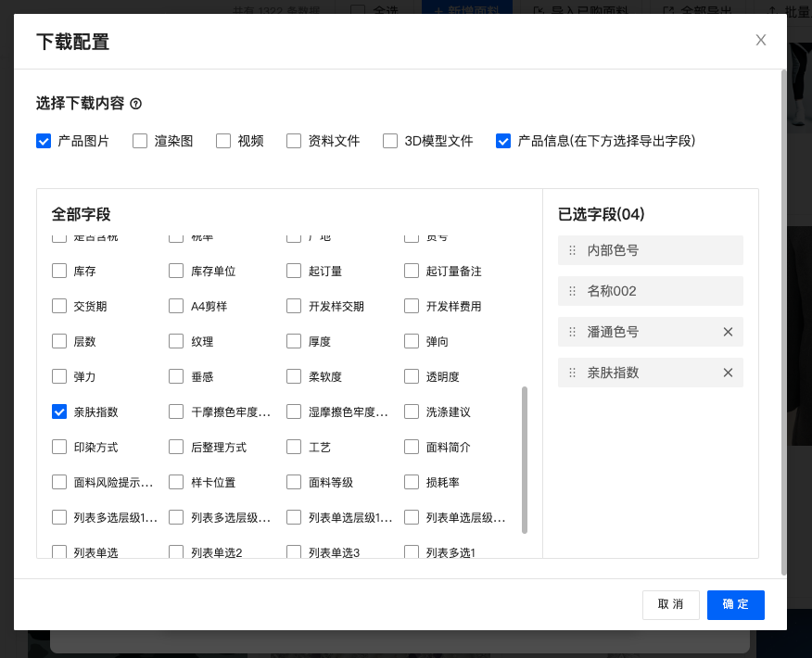Screen dimensions: 812x658
Task: Toggle 产品信息 export option
Action: pos(503,141)
